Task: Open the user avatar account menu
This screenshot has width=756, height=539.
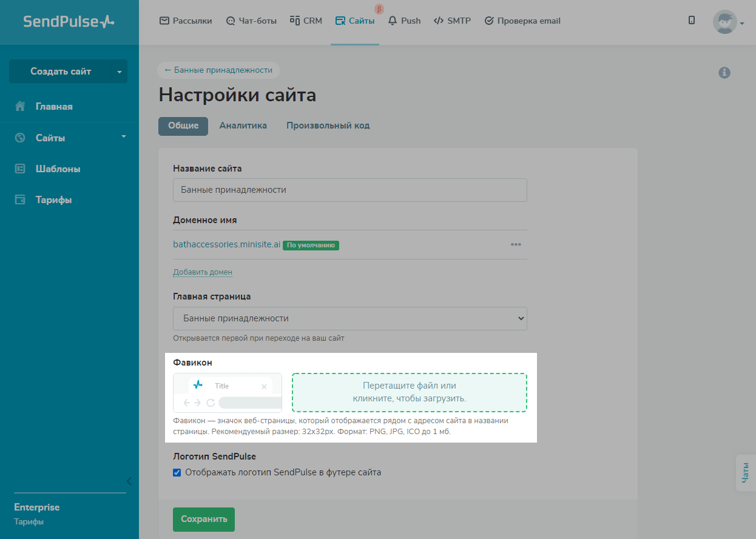Action: [x=728, y=22]
